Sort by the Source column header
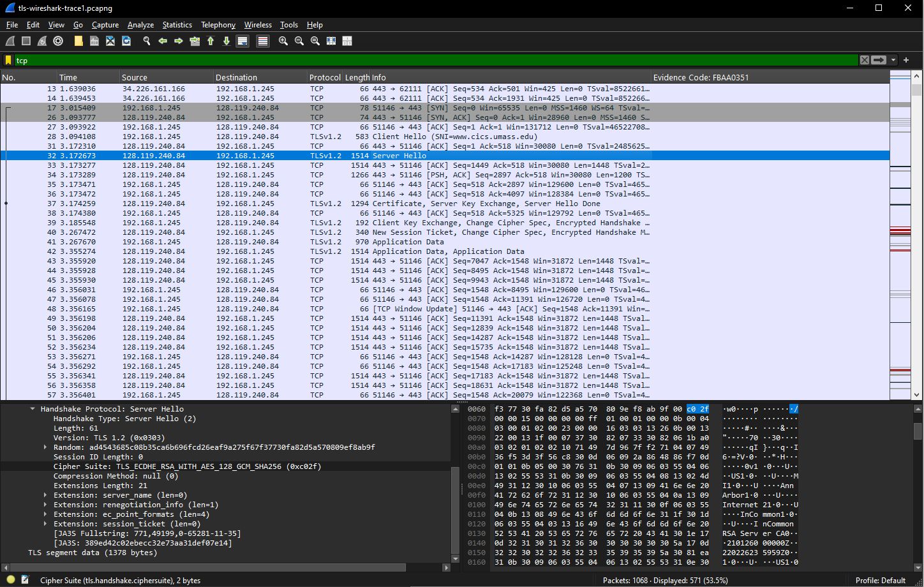Viewport: 924px width, 587px height. (x=167, y=77)
